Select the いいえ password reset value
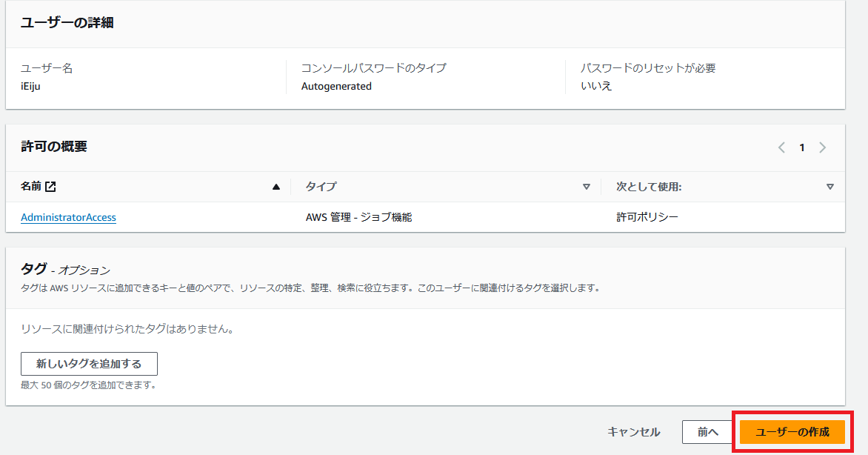Screen dimensions: 868x455 596,86
